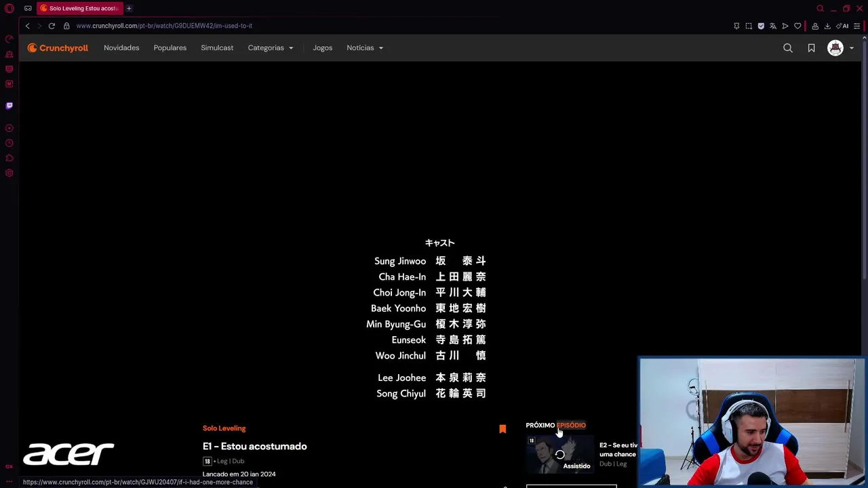Open GX Cleaner in sidebar
Screen dimensions: 868x488
point(9,54)
